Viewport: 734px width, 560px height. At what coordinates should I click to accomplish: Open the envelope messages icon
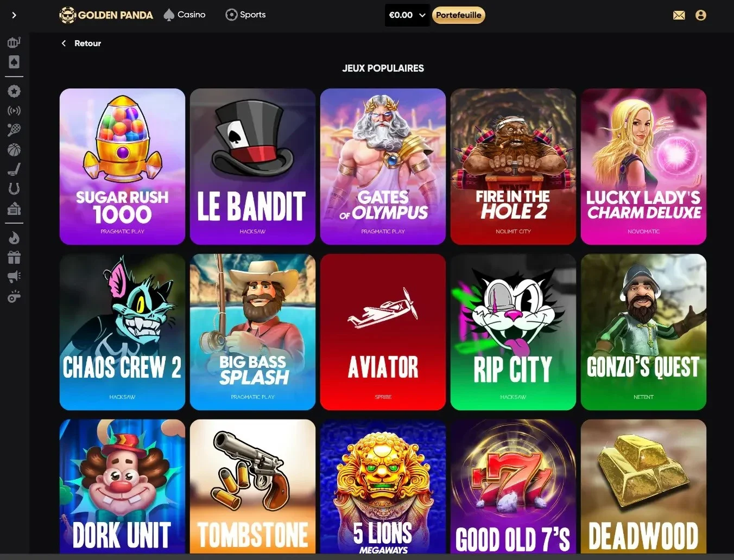click(x=679, y=15)
